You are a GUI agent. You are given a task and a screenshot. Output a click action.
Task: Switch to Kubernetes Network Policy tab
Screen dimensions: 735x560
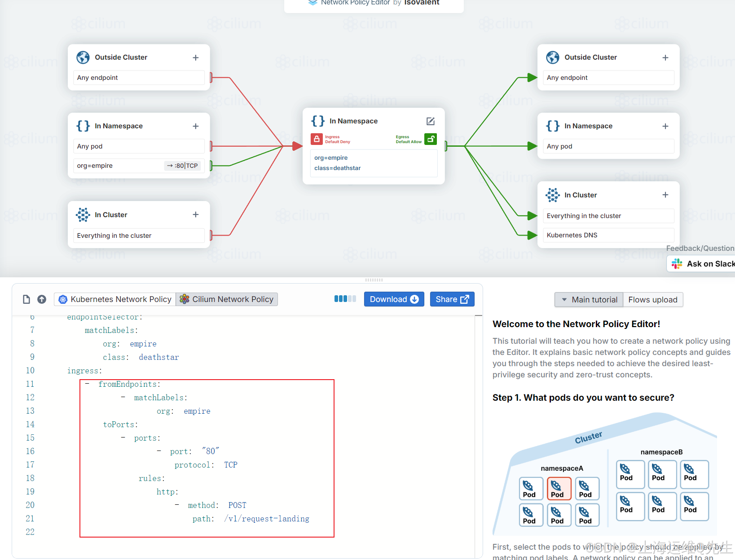pos(115,299)
